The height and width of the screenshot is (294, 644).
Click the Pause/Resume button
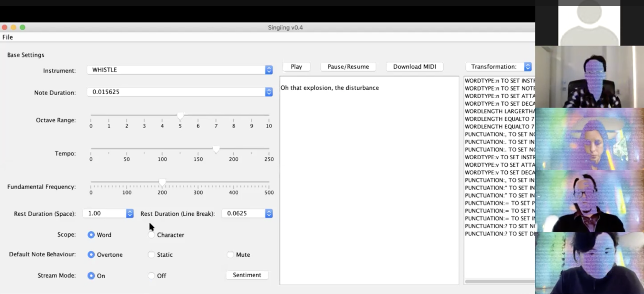[348, 67]
